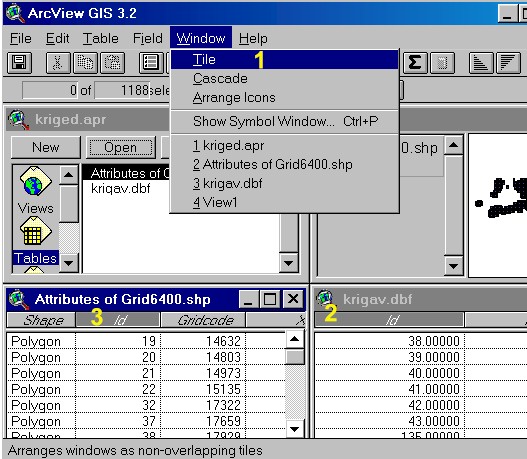This screenshot has width=527, height=459.
Task: Select Gridcode cell 15135
Action: 203,389
